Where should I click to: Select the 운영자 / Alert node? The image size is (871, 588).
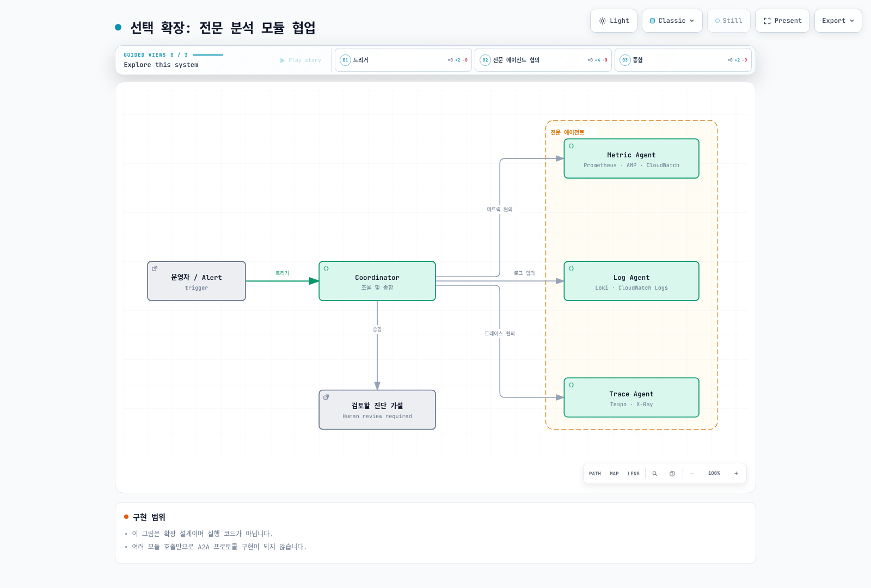click(x=197, y=281)
